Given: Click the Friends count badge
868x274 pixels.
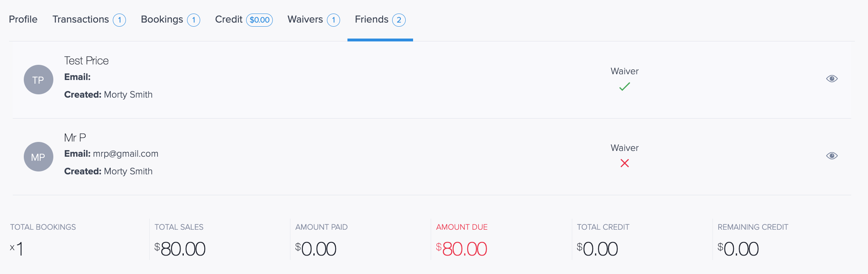Looking at the screenshot, I should [x=399, y=20].
